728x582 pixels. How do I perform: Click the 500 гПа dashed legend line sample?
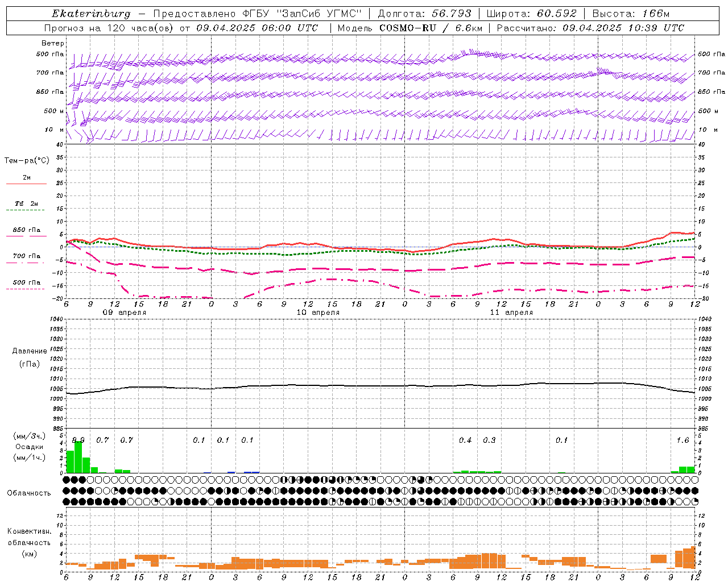pyautogui.click(x=25, y=289)
